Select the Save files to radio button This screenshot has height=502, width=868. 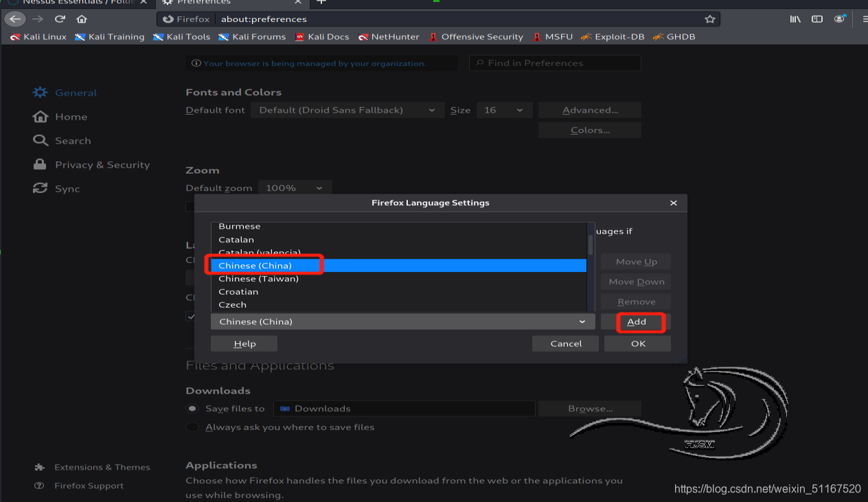point(192,409)
